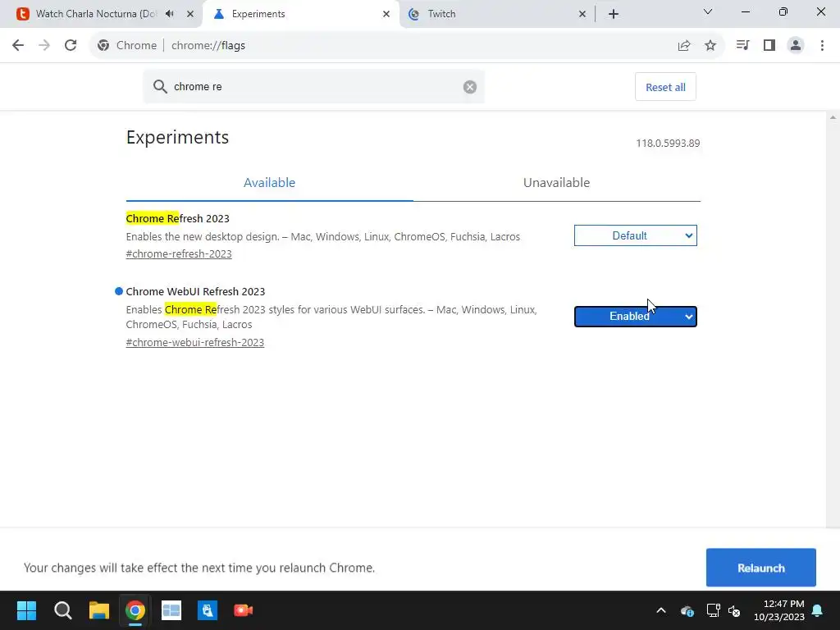Show hidden system tray icons
The height and width of the screenshot is (630, 840).
pyautogui.click(x=661, y=610)
